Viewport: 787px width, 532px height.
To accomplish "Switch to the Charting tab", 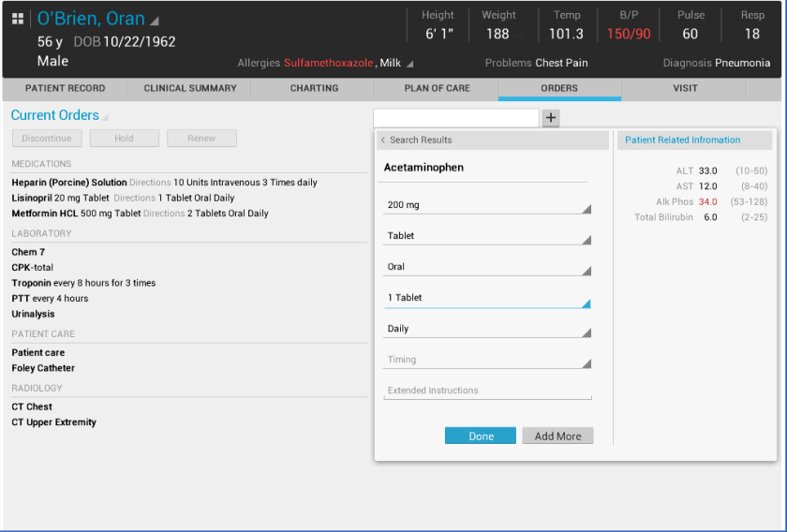I will click(314, 89).
